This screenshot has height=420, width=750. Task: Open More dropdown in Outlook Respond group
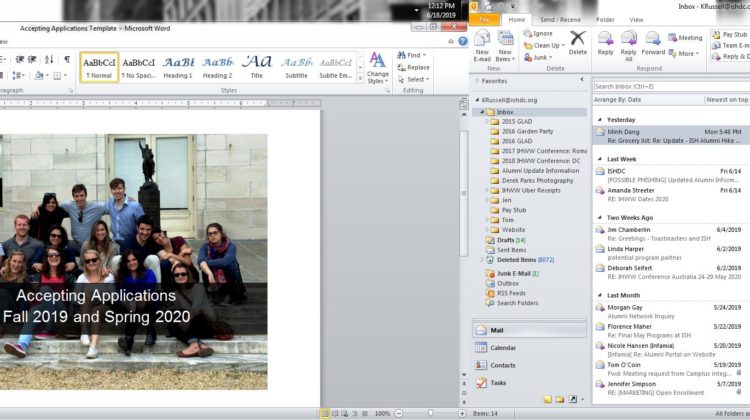coord(684,54)
